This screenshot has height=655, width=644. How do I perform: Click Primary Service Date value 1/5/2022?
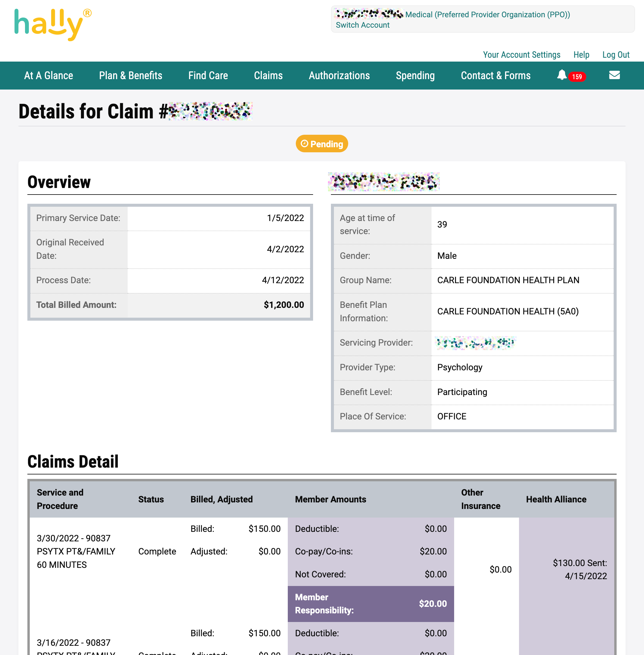coord(285,218)
